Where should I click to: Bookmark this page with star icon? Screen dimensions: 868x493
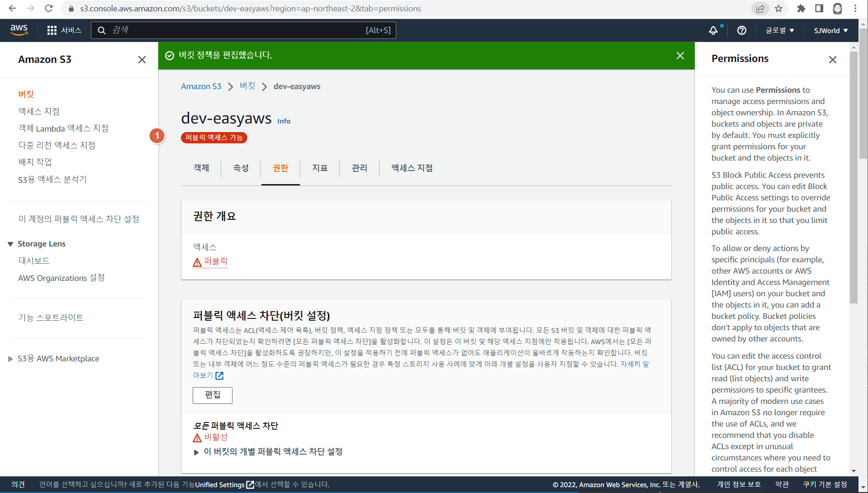coord(778,9)
